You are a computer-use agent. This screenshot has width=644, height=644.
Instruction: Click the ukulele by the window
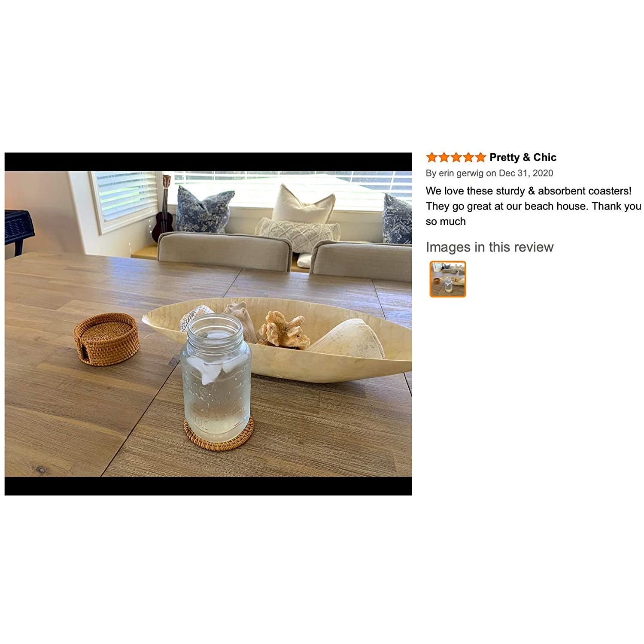pyautogui.click(x=163, y=210)
